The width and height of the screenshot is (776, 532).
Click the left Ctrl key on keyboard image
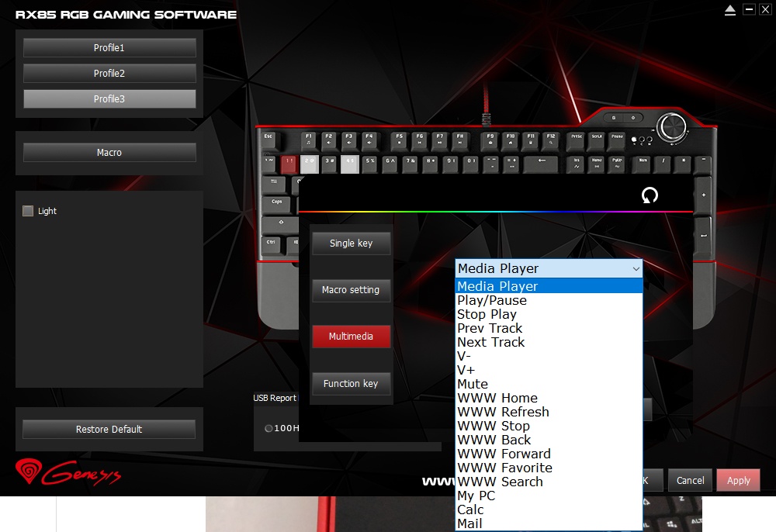271,245
